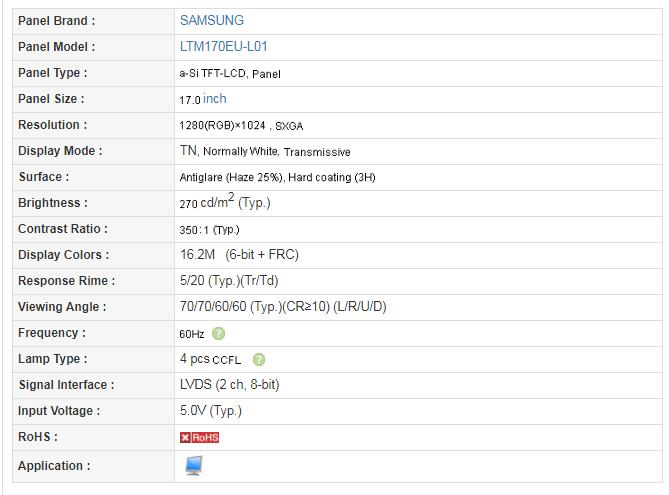Select the 'Panel Brand :' label
This screenshot has width=669, height=495.
(x=56, y=20)
